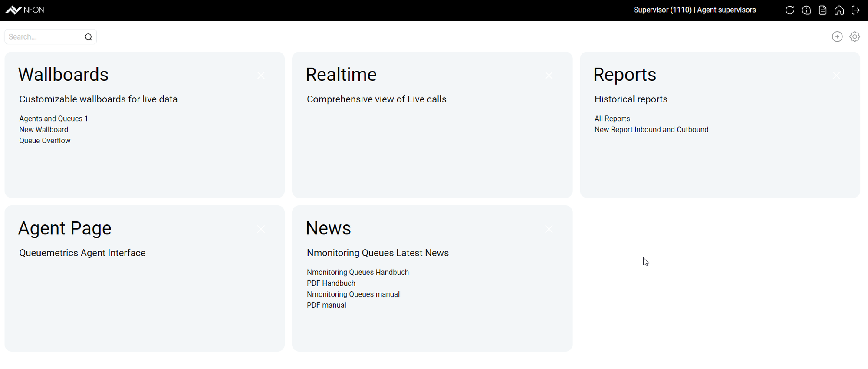This screenshot has height=369, width=868.
Task: Open the info icon in header
Action: tap(806, 10)
